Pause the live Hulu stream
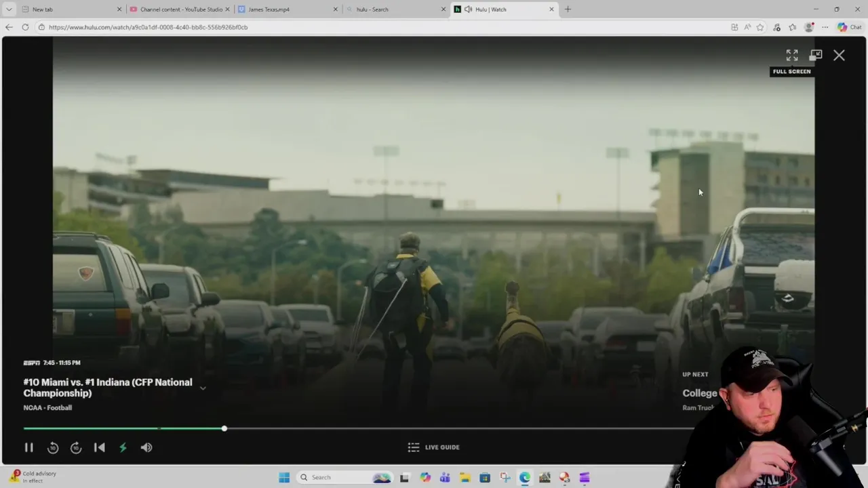The image size is (868, 488). (x=28, y=447)
